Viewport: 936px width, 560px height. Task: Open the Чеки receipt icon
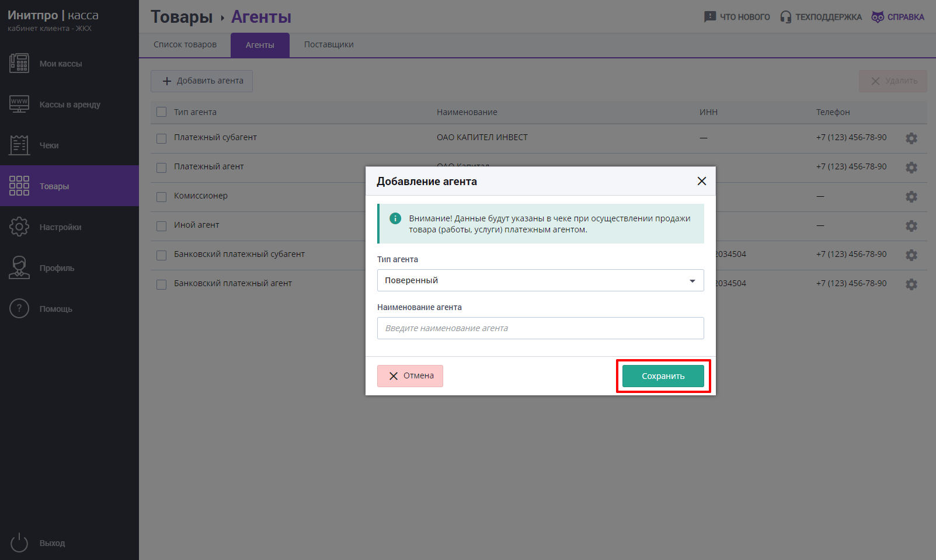(19, 145)
